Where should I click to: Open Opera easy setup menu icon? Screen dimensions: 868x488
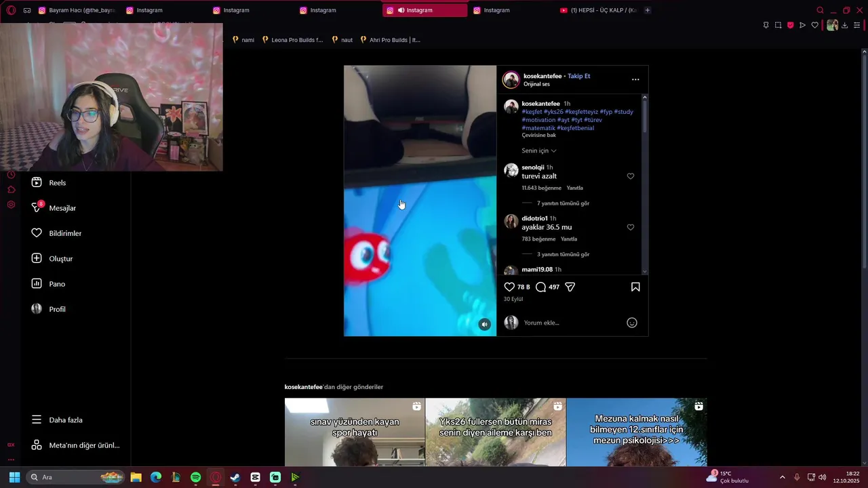tap(857, 25)
